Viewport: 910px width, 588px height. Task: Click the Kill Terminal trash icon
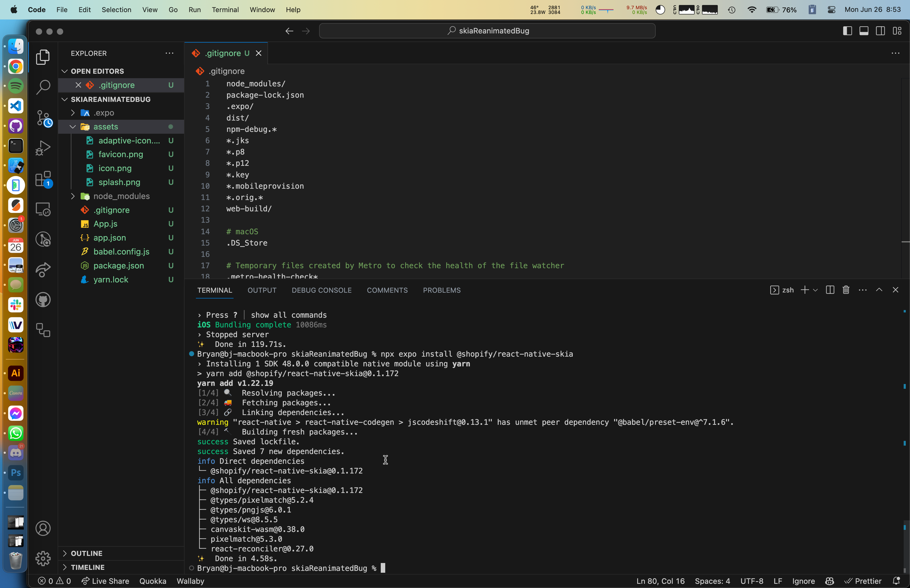(x=846, y=290)
